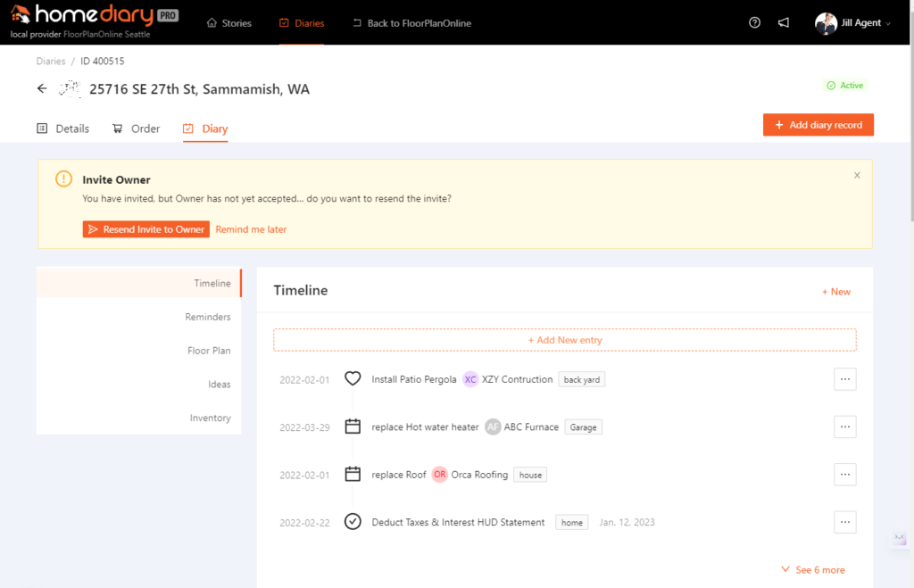Click the homediary PRO logo
Viewport: 914px width, 588px height.
pyautogui.click(x=94, y=15)
